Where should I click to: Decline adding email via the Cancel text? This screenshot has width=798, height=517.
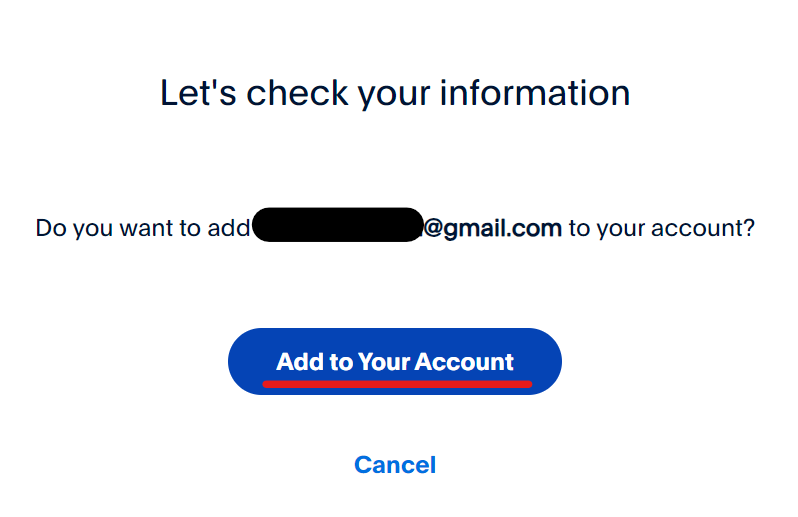(x=395, y=465)
